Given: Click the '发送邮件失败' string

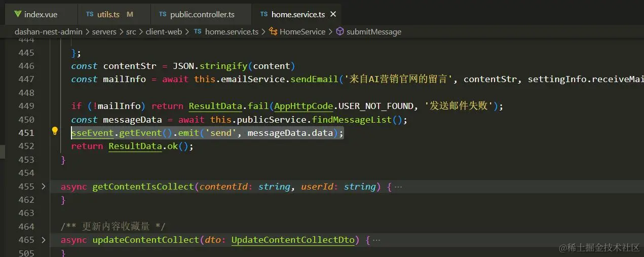Looking at the screenshot, I should coord(459,106).
